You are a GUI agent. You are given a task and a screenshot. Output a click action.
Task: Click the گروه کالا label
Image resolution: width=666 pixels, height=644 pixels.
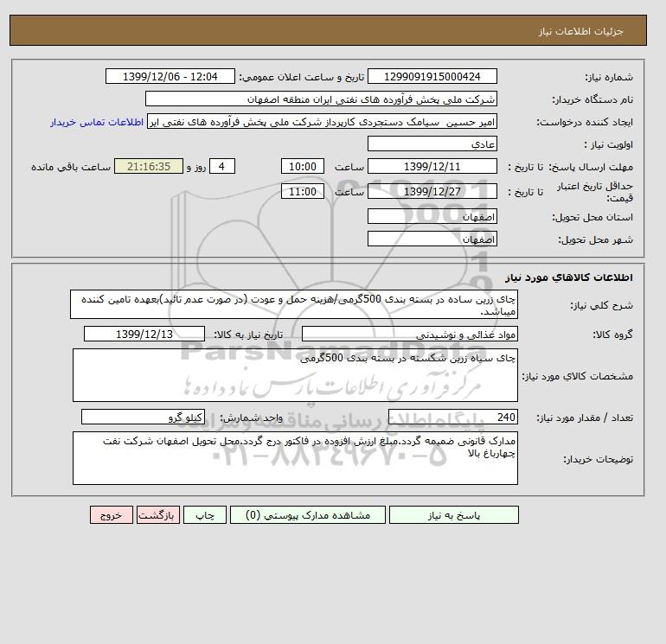pyautogui.click(x=613, y=335)
